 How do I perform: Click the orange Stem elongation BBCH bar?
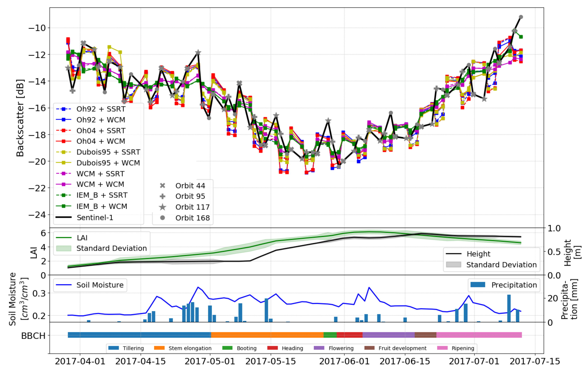coord(267,335)
